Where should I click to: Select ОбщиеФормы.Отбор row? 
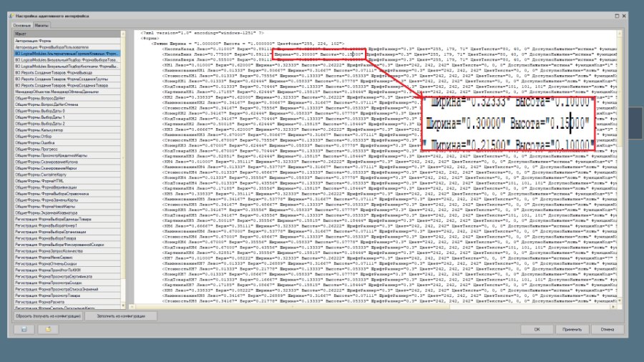tap(67, 136)
